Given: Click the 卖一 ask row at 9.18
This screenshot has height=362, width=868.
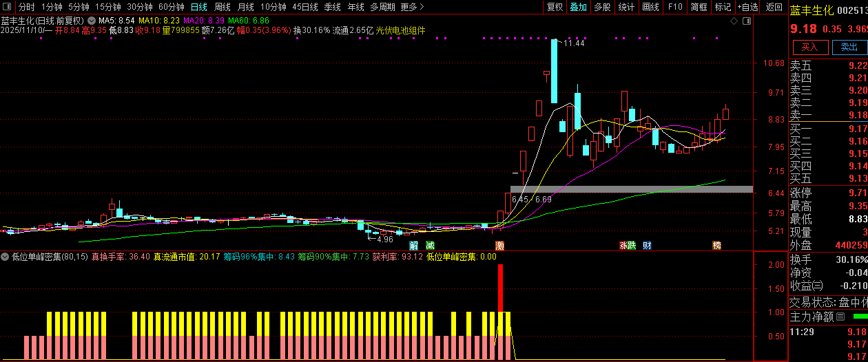Looking at the screenshot, I should click(828, 115).
